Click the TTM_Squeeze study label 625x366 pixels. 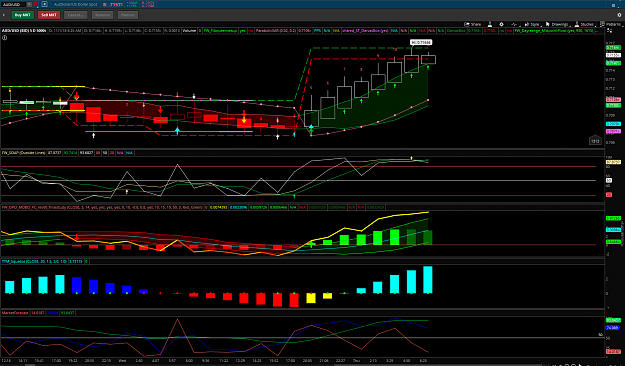coord(34,262)
